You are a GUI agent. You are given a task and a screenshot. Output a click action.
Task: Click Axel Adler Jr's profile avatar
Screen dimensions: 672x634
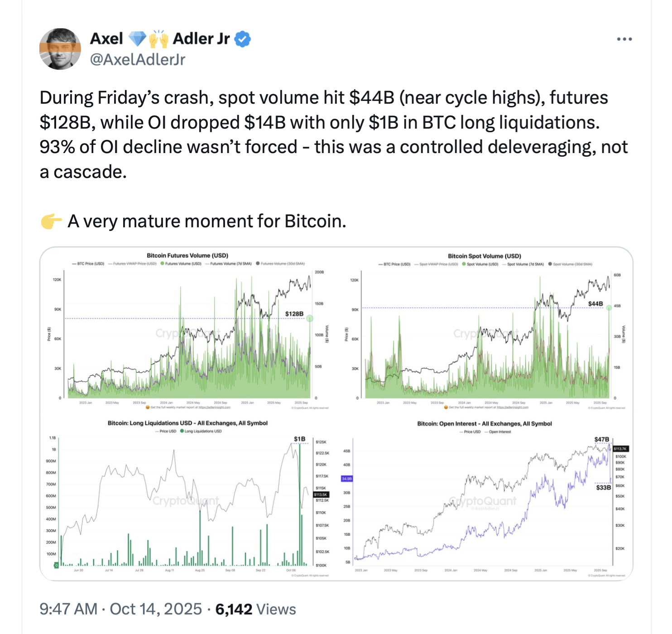click(60, 49)
